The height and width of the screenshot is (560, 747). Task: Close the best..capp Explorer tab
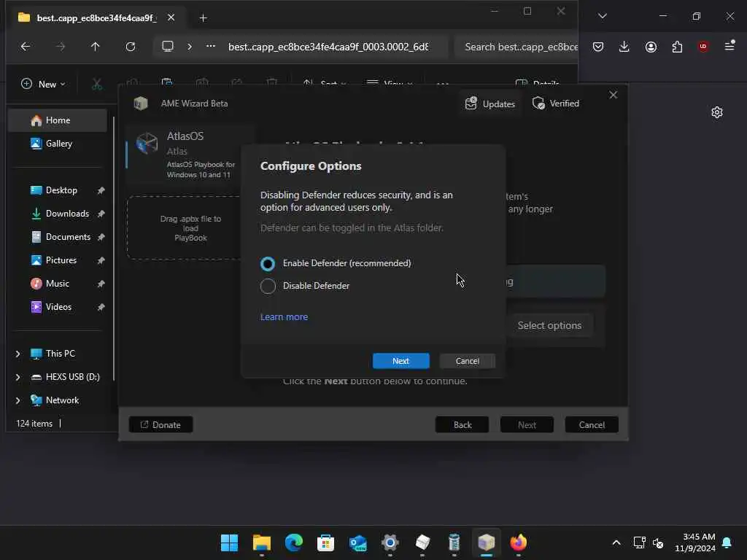pyautogui.click(x=171, y=17)
